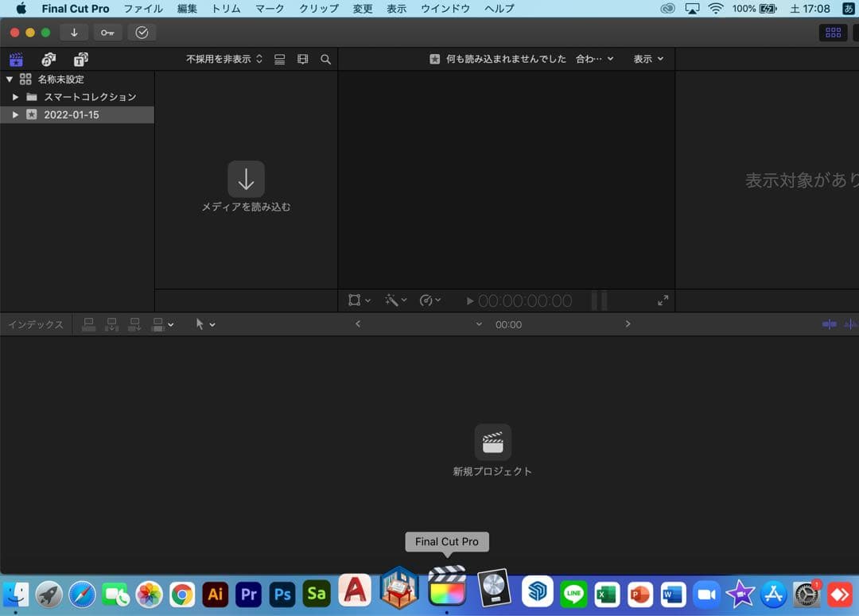Toggle snapping in the timeline corner

[x=828, y=323]
